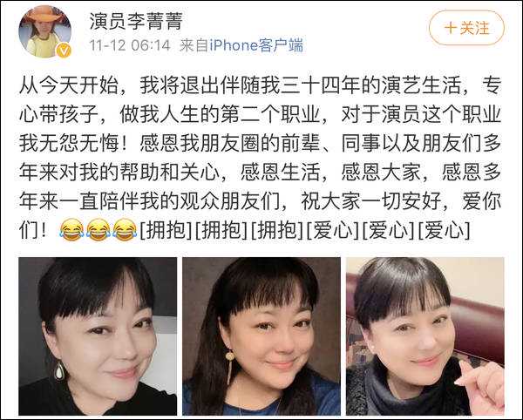Open the poster's profile avatar
Viewport: 523px width, 420px height.
point(45,31)
